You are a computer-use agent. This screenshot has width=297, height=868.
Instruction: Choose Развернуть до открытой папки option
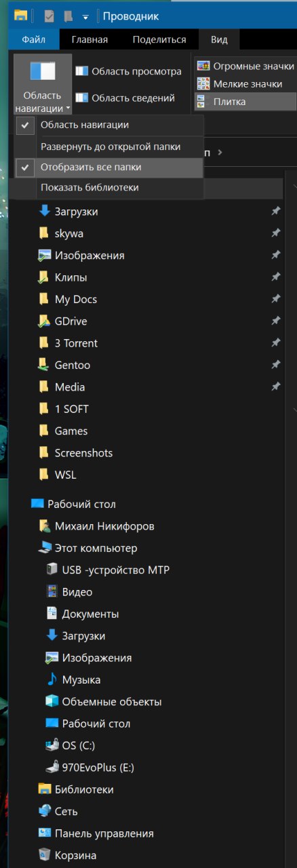pos(108,146)
